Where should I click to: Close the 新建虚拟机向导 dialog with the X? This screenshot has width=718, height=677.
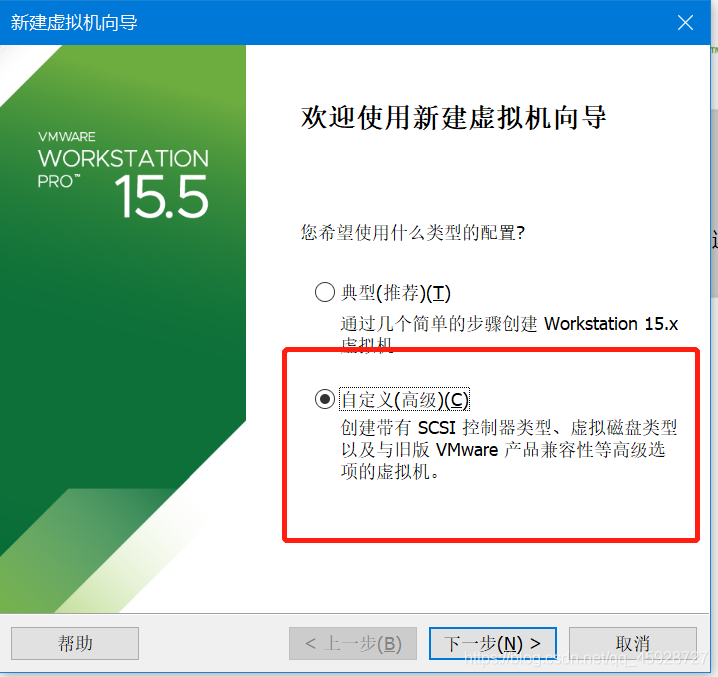coord(685,22)
